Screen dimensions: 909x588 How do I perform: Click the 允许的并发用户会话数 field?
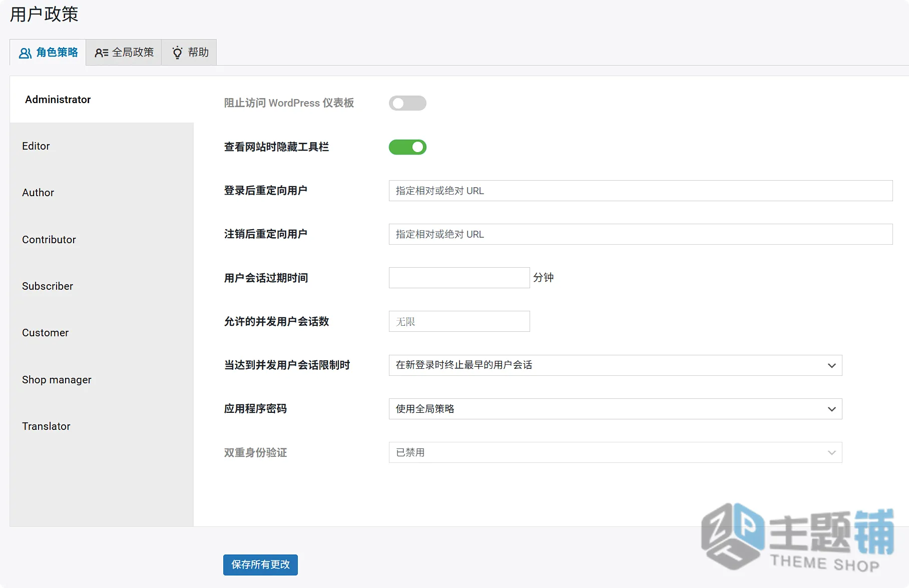[459, 321]
